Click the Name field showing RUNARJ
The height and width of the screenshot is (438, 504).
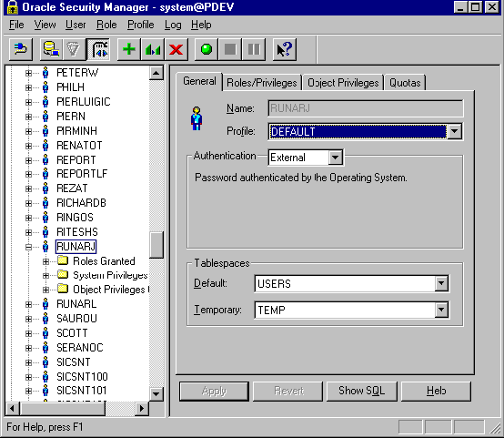coord(366,108)
